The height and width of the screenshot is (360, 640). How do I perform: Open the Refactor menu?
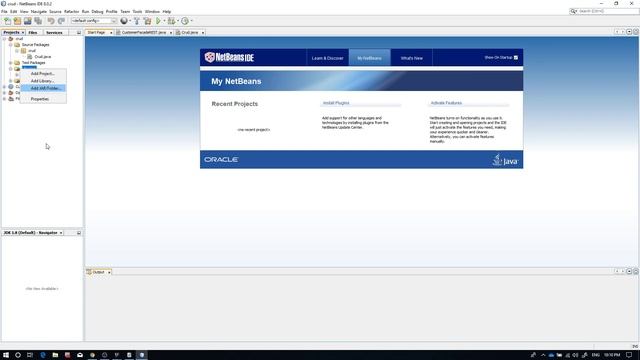(71, 11)
